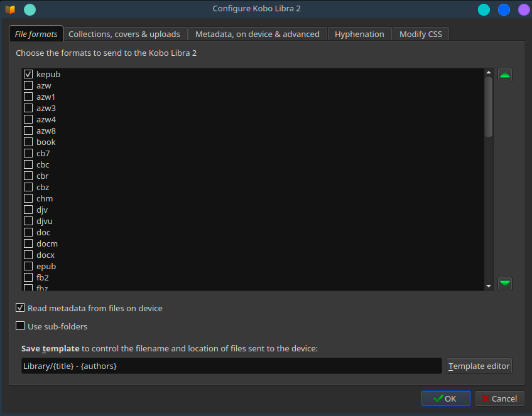This screenshot has width=532, height=416.
Task: Cancel the Kobo Libra 2 configuration
Action: (499, 398)
